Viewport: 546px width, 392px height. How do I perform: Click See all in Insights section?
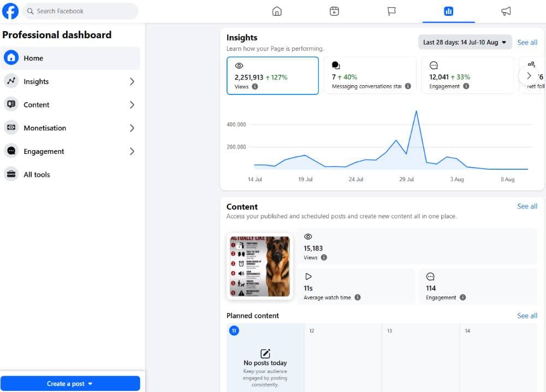coord(527,43)
